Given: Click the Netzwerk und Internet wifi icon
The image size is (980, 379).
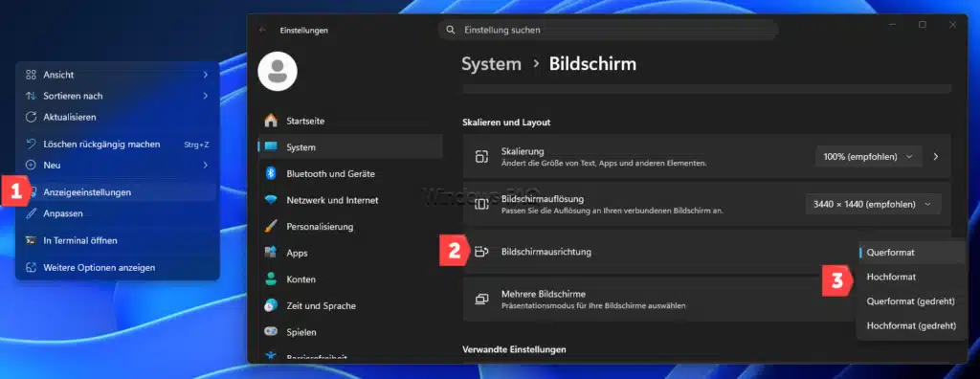Looking at the screenshot, I should tap(271, 200).
